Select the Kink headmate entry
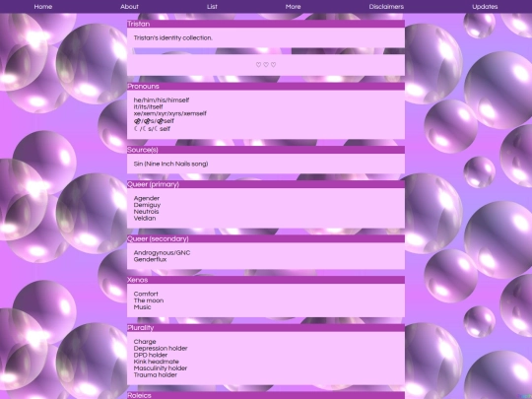Image resolution: width=532 pixels, height=399 pixels. tap(156, 362)
